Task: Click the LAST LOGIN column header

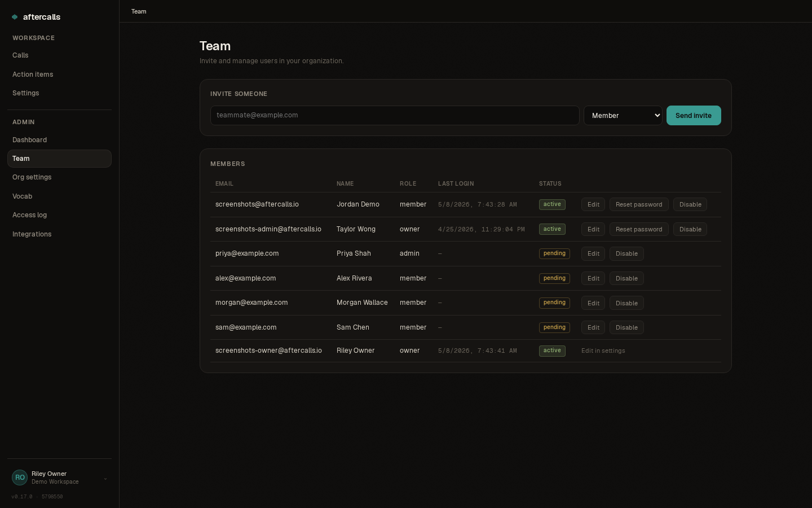Action: 456,183
